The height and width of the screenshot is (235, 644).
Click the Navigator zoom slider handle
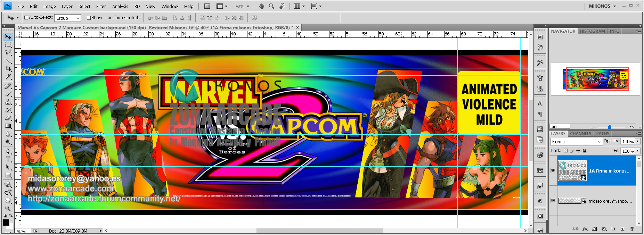[x=610, y=127]
